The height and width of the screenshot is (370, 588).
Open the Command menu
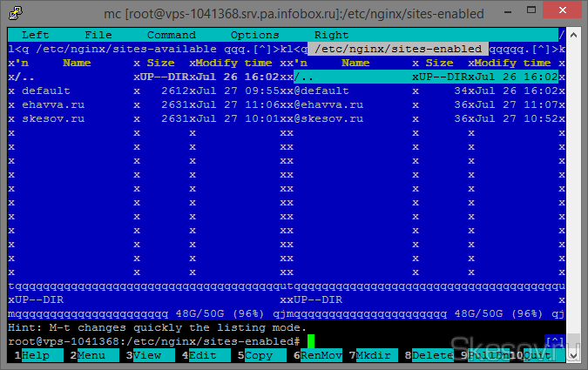coord(171,35)
